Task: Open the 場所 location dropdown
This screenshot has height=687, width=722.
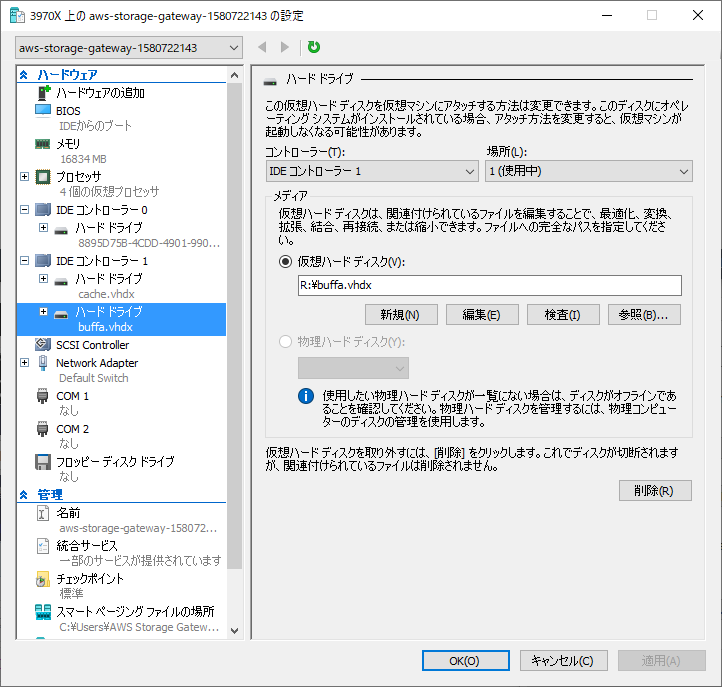Action: [x=588, y=171]
